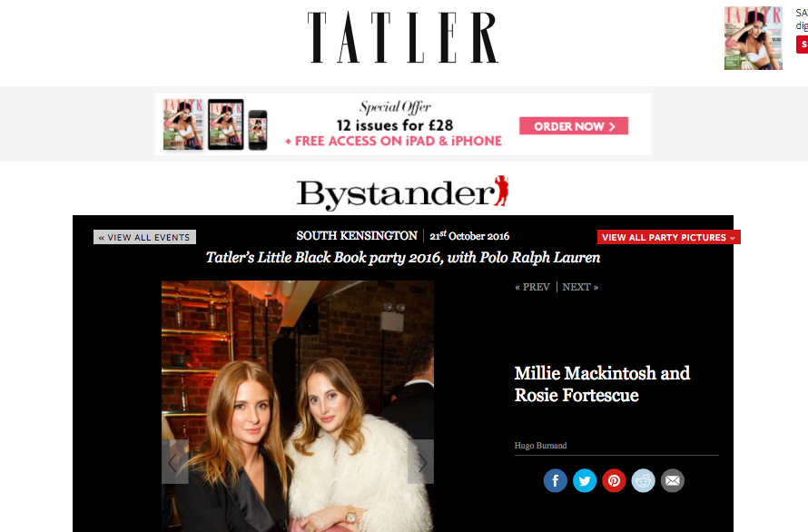Share the photo on Facebook
The width and height of the screenshot is (808, 532).
[x=555, y=480]
